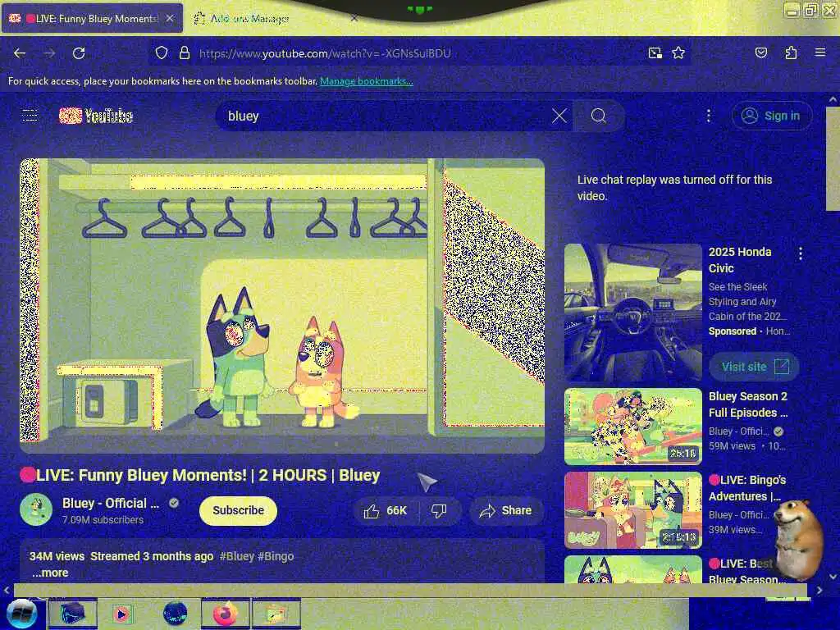
Task: Open the LIVE: Bingo's Adventures thumbnail
Action: click(632, 510)
